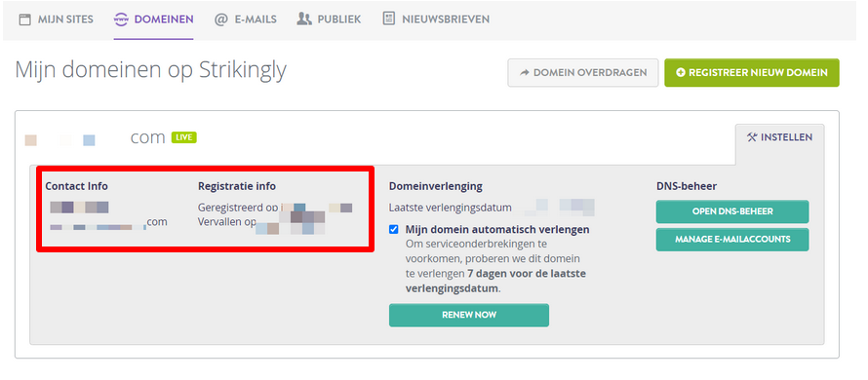Click the 'Vervallen op' text
868x380 pixels.
tap(227, 222)
